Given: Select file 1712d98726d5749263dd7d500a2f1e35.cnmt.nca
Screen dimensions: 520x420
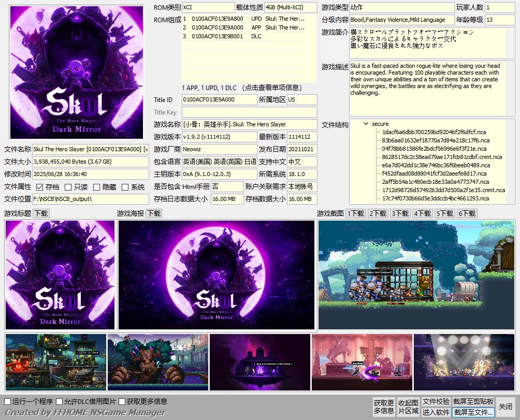Looking at the screenshot, I should [x=443, y=190].
